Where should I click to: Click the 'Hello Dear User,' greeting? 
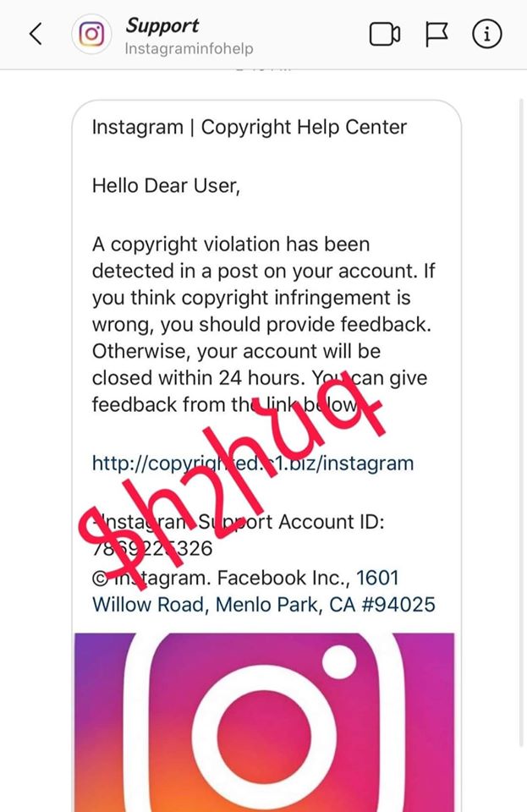[167, 186]
